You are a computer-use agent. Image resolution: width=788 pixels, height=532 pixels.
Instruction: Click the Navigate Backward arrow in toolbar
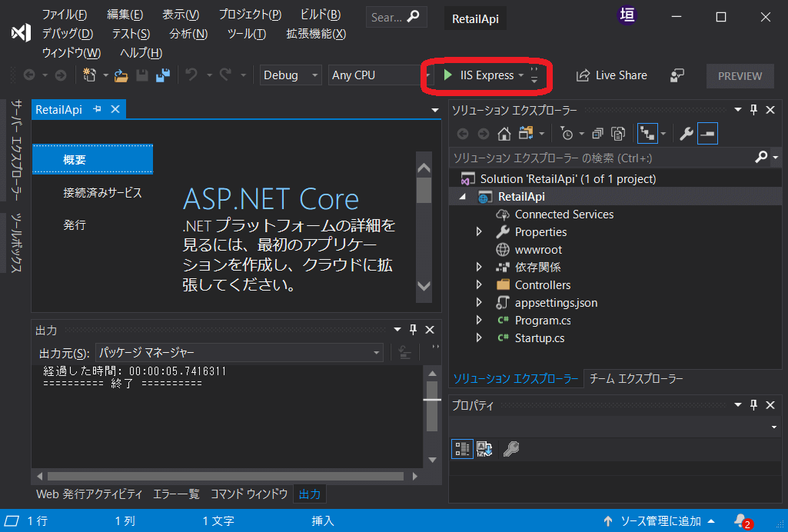pos(29,75)
